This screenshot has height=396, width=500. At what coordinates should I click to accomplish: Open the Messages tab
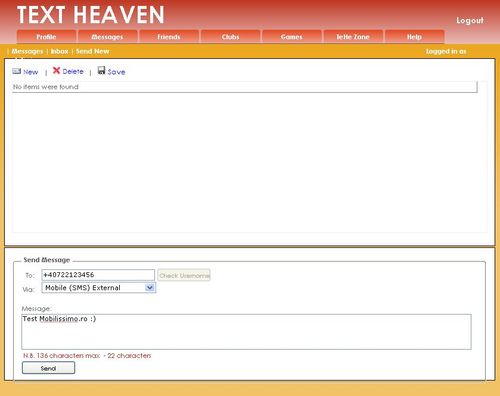point(107,37)
